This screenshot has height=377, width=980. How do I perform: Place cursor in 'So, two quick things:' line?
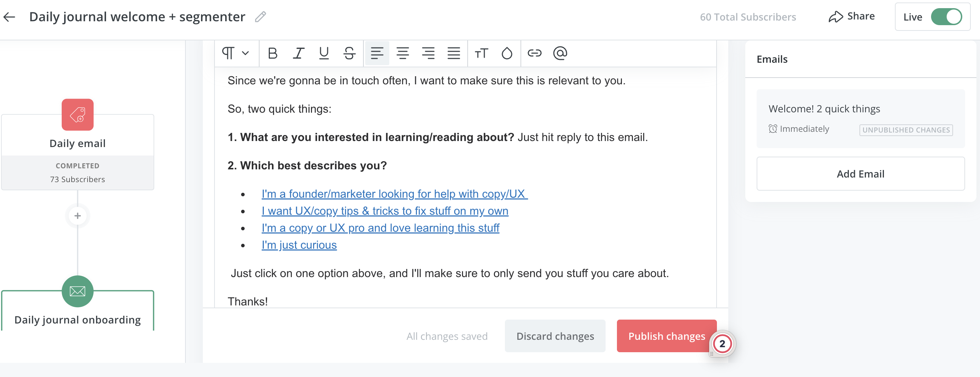click(x=279, y=109)
